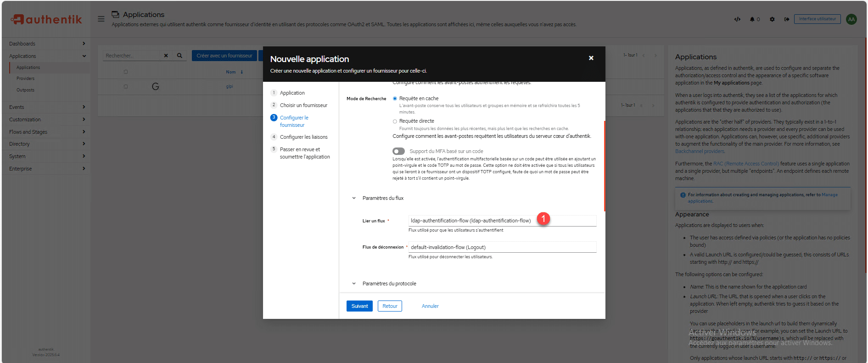Open the Flux de déconnexion field
The height and width of the screenshot is (363, 868).
pyautogui.click(x=502, y=247)
